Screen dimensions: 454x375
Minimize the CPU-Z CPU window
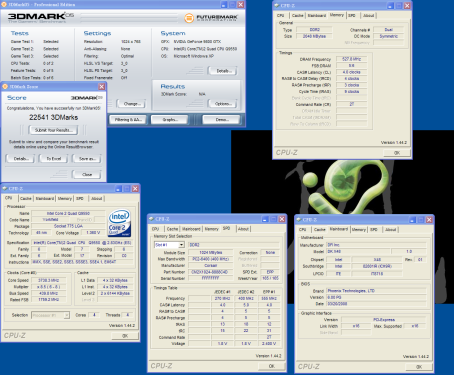pyautogui.click(x=118, y=189)
